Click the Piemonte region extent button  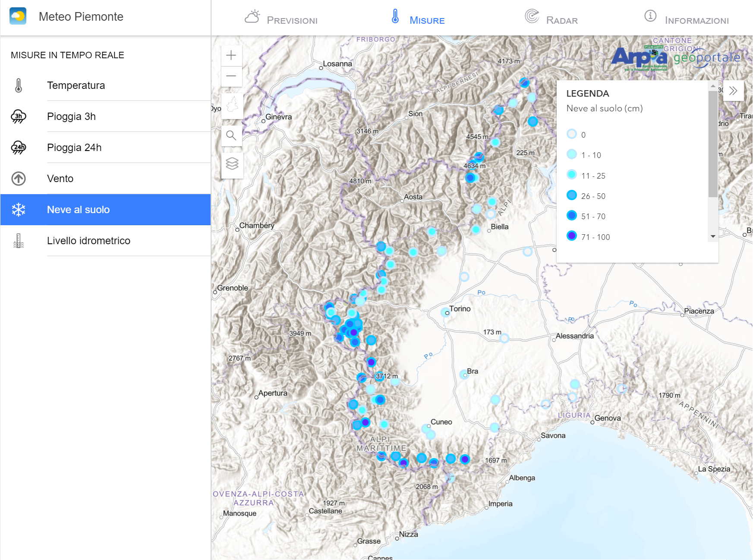[x=232, y=106]
